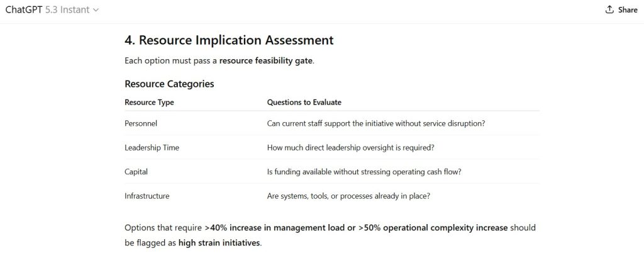Screen dimensions: 644x253
Task: Click the bold "resource feasibility gate" phrase
Action: [265, 61]
